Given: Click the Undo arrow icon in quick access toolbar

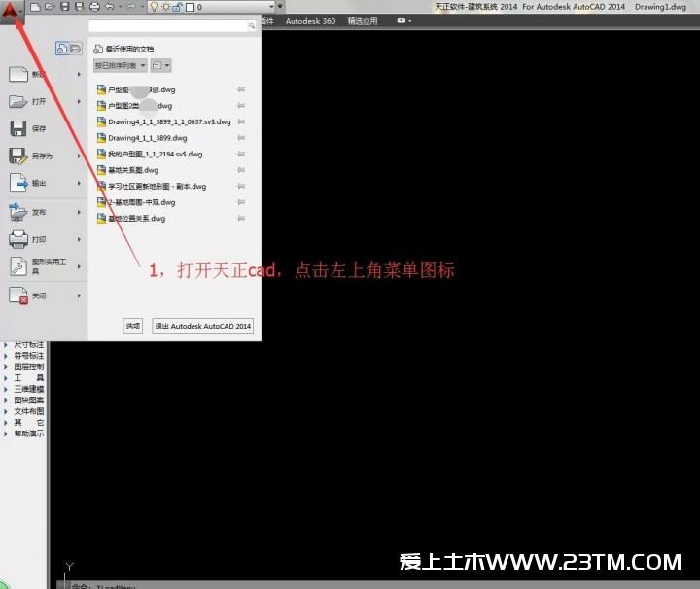Looking at the screenshot, I should tap(109, 7).
